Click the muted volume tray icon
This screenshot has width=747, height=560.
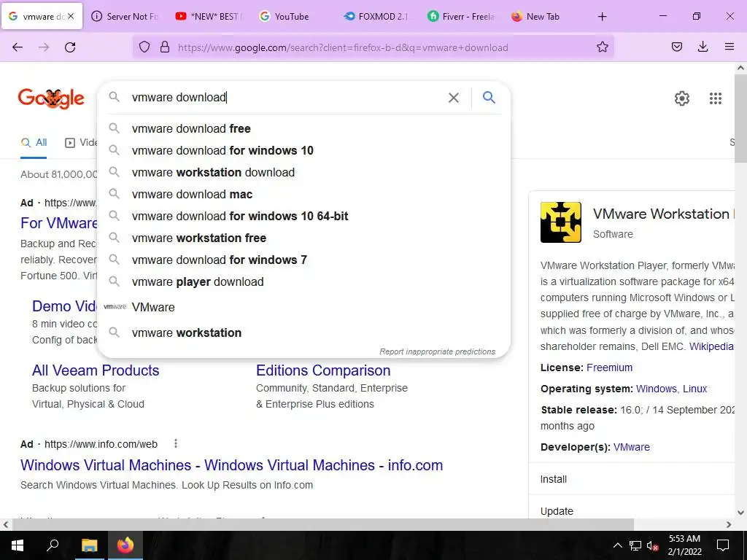pyautogui.click(x=652, y=545)
